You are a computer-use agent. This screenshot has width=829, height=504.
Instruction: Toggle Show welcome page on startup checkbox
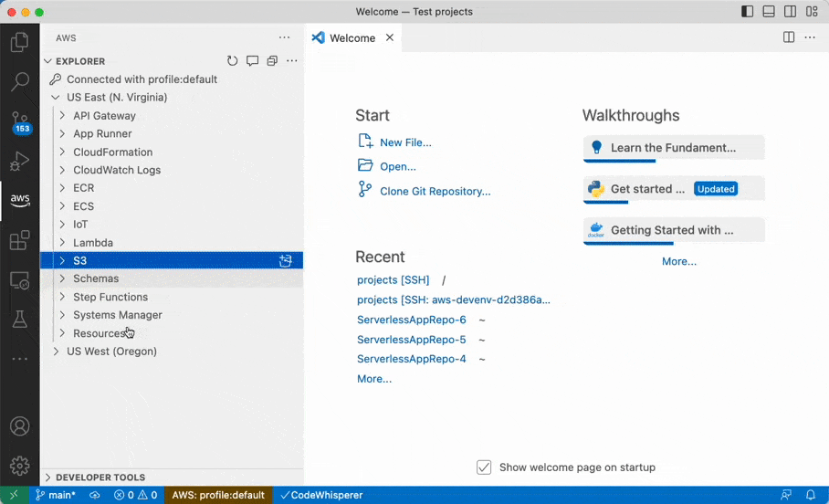click(x=484, y=467)
